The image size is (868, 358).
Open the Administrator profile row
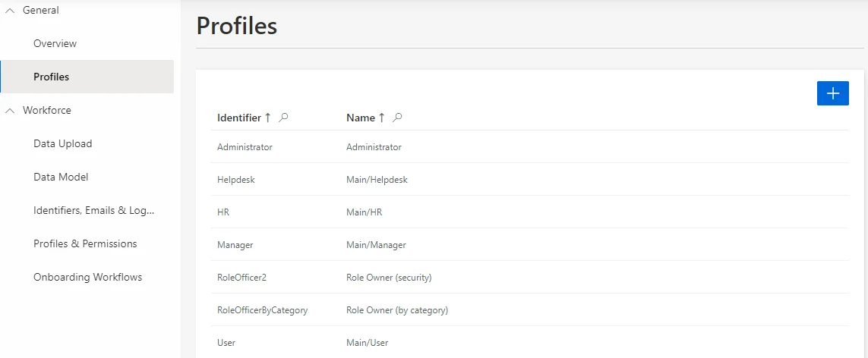(245, 147)
